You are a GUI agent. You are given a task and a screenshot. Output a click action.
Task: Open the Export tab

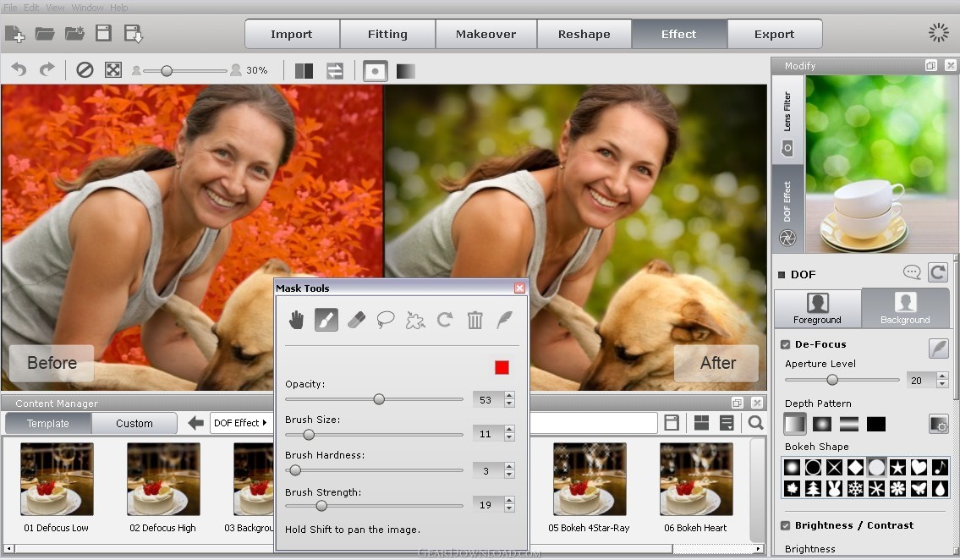pyautogui.click(x=774, y=35)
